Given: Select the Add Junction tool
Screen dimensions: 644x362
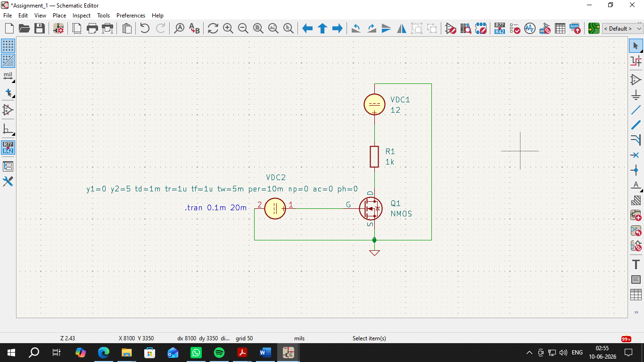Looking at the screenshot, I should click(x=636, y=170).
